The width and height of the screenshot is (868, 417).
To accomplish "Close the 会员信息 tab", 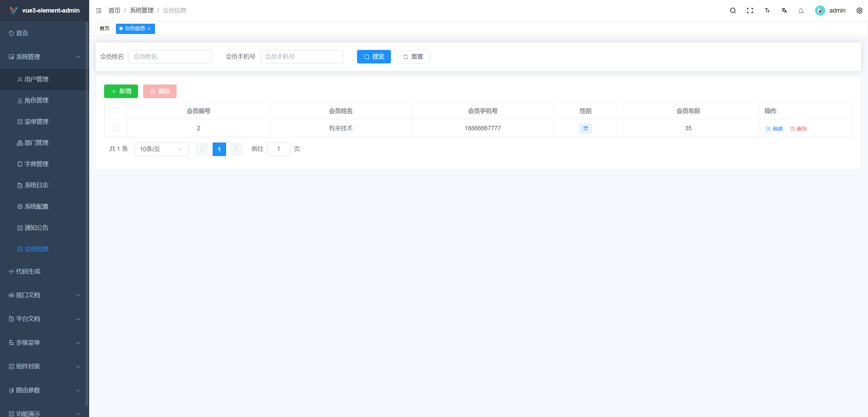I will (x=149, y=29).
